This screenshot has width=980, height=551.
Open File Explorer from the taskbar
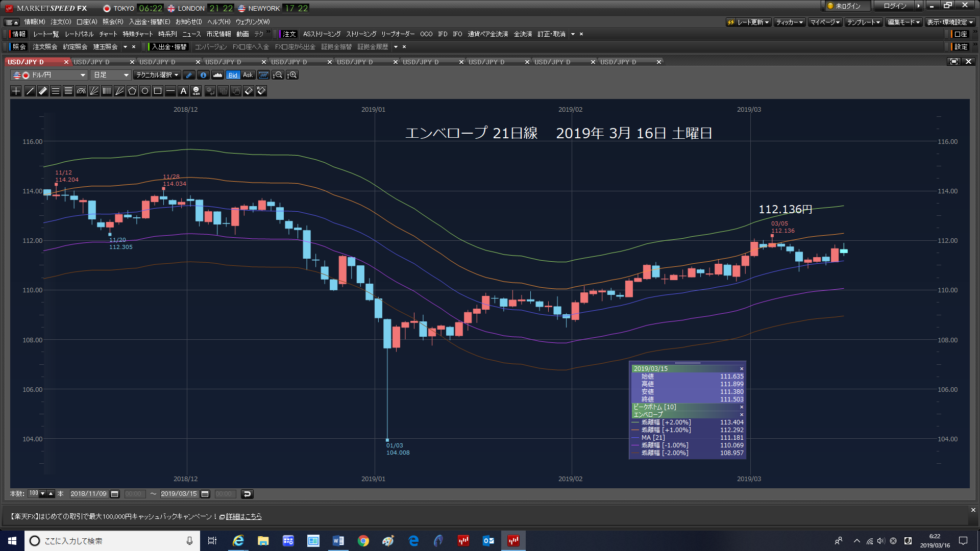tap(263, 541)
